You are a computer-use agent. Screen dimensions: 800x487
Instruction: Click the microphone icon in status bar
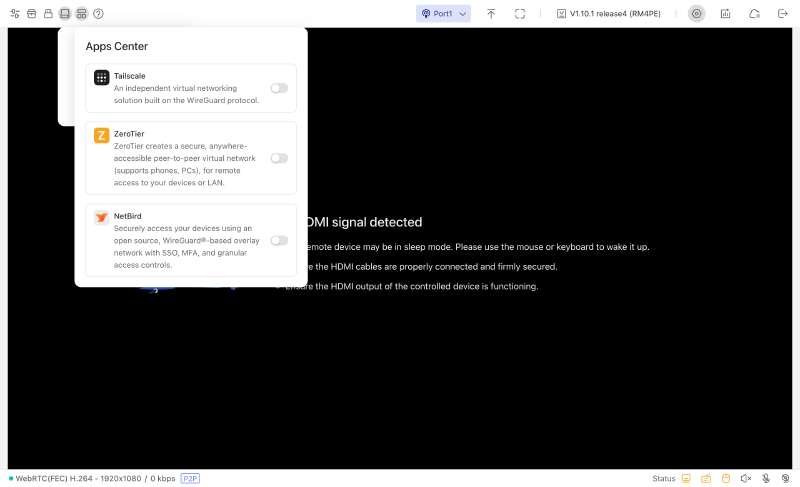(x=766, y=478)
